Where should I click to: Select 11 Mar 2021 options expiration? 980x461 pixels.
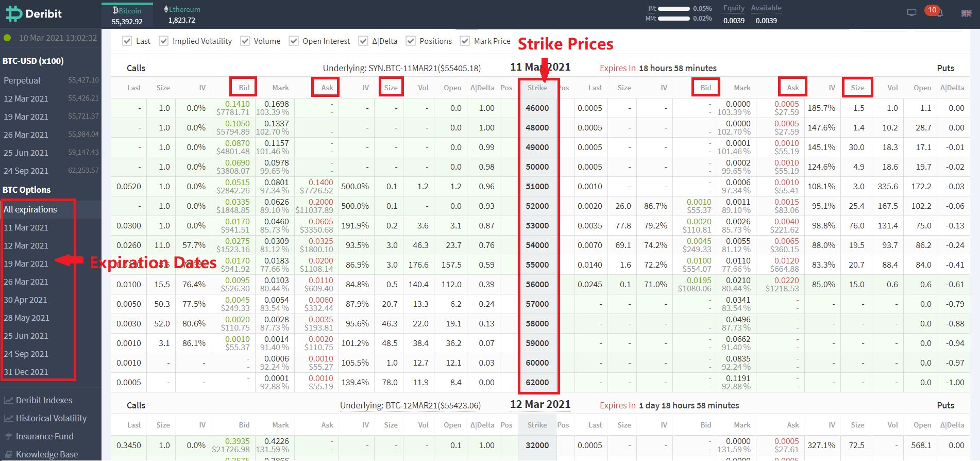coord(26,227)
